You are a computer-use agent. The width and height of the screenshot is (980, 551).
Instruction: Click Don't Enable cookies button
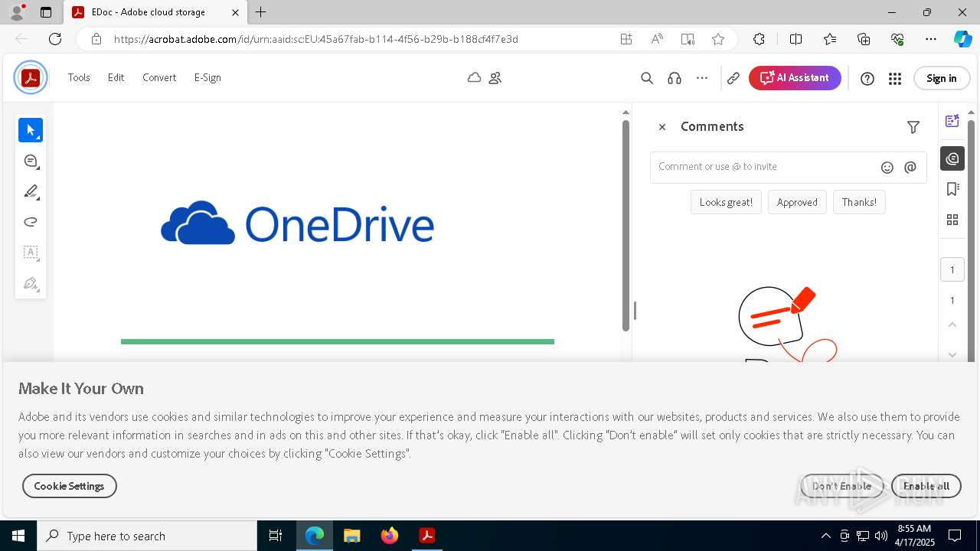[x=842, y=486]
